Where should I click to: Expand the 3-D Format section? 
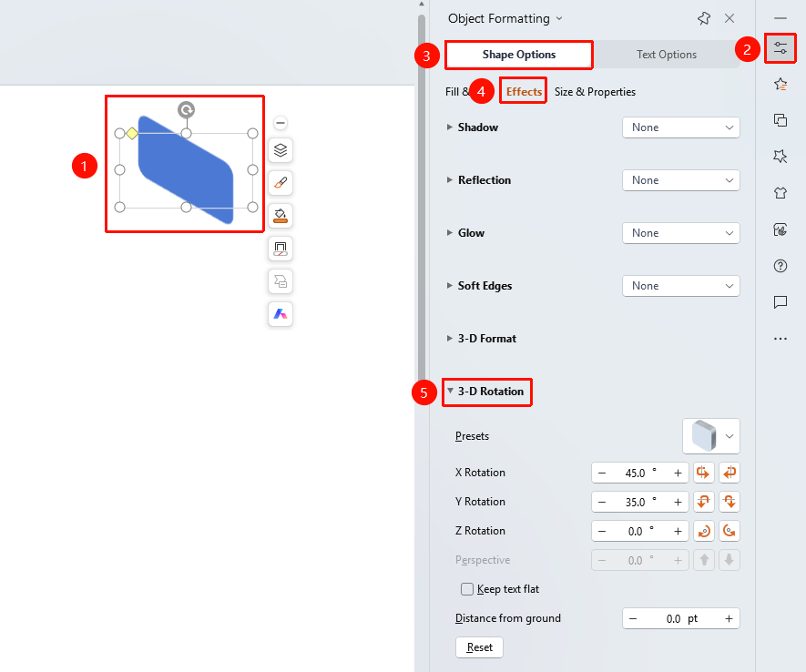pyautogui.click(x=449, y=338)
